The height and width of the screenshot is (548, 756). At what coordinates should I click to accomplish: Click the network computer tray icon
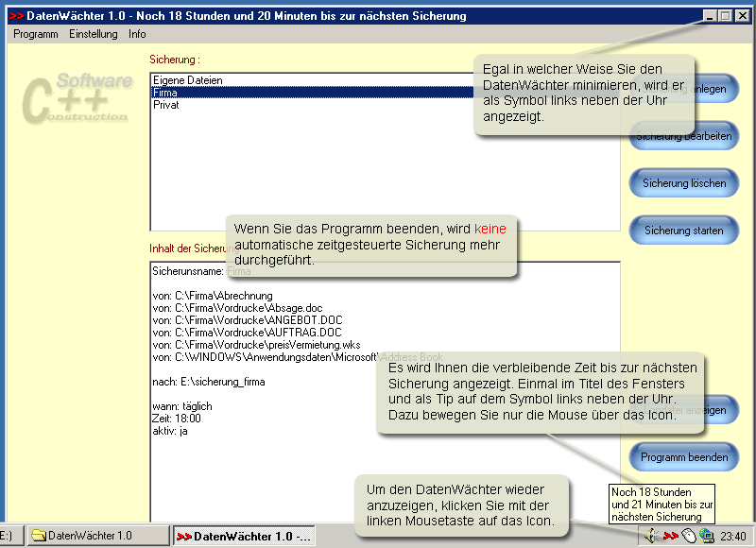click(706, 536)
